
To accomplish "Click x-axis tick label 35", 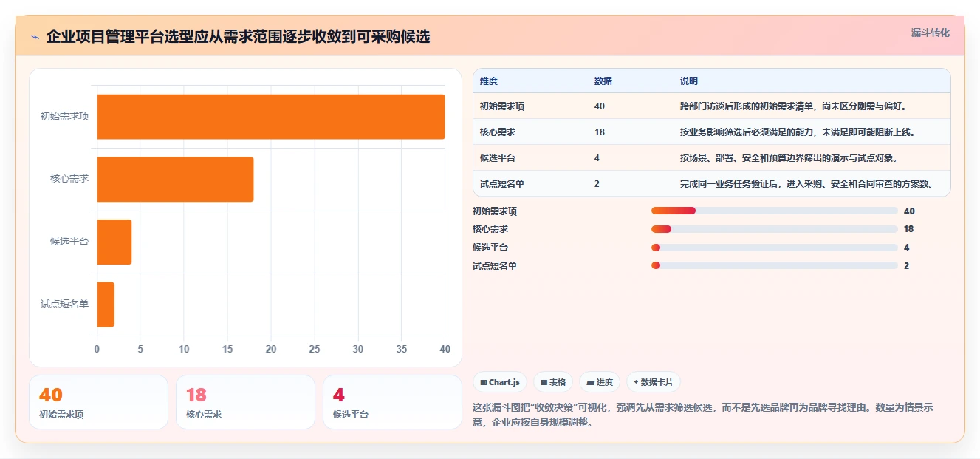I will pyautogui.click(x=402, y=349).
